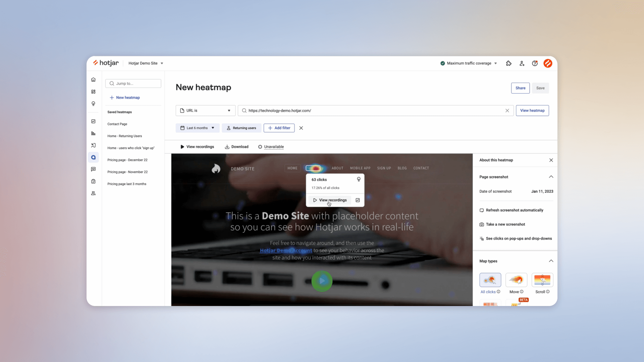Click the info icon next to Move
This screenshot has height=362, width=644.
pos(522,292)
